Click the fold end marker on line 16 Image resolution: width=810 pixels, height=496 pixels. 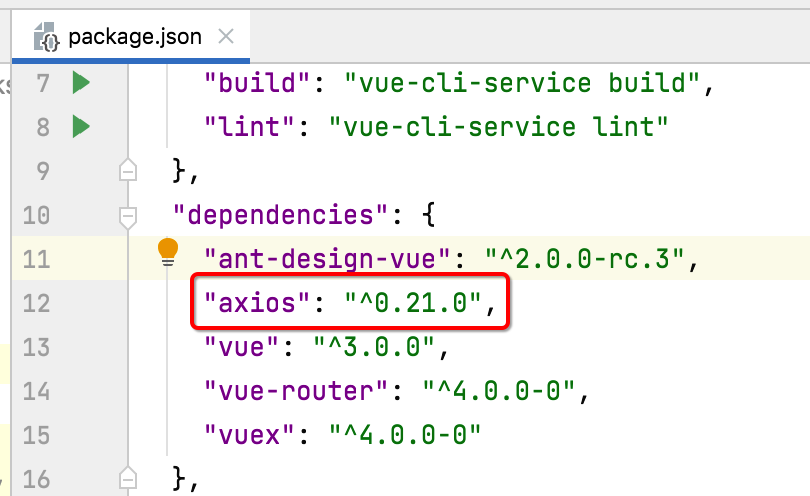click(128, 477)
